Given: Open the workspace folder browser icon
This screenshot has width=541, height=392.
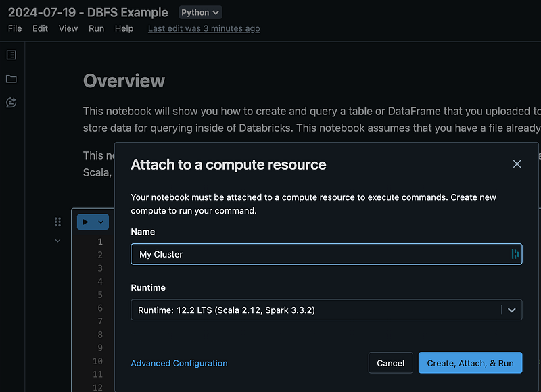Looking at the screenshot, I should [x=11, y=79].
